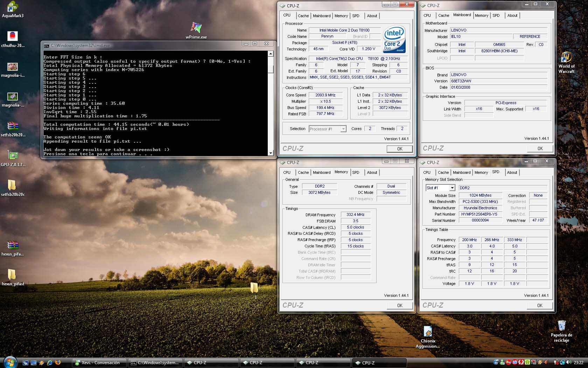Click OK in the CPU tab window
The width and height of the screenshot is (588, 368).
(400, 149)
